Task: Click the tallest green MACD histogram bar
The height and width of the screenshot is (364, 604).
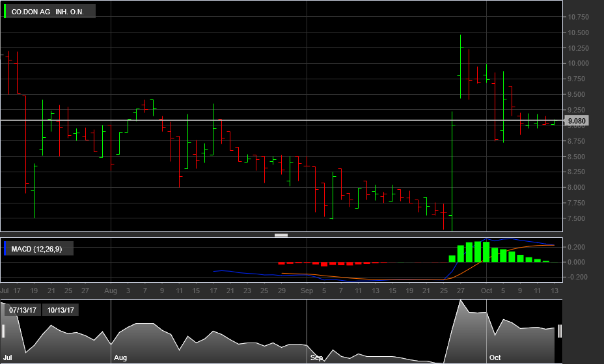Action: [478, 252]
